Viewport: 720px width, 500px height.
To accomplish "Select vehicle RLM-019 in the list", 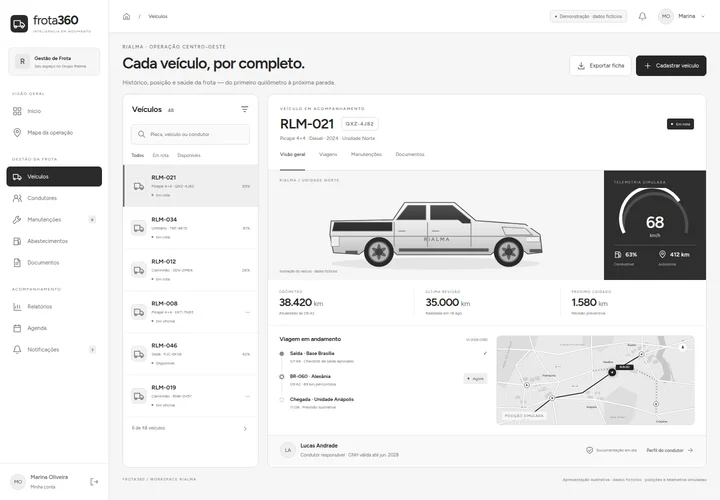I will pos(191,396).
